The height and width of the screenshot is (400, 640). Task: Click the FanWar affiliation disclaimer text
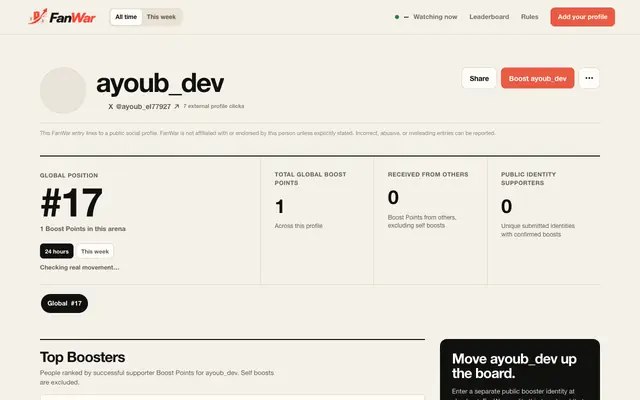coord(268,133)
